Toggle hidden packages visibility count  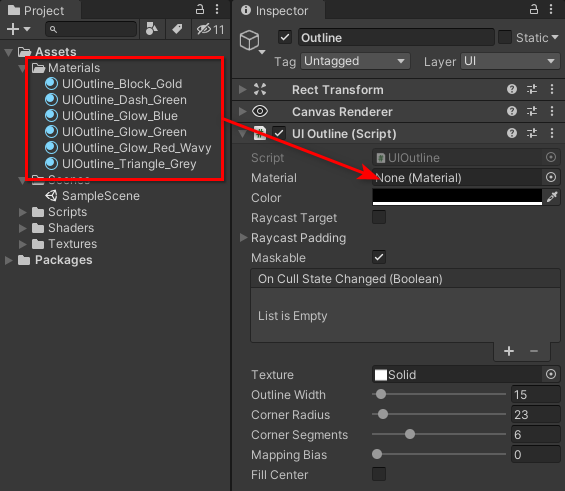(x=210, y=29)
